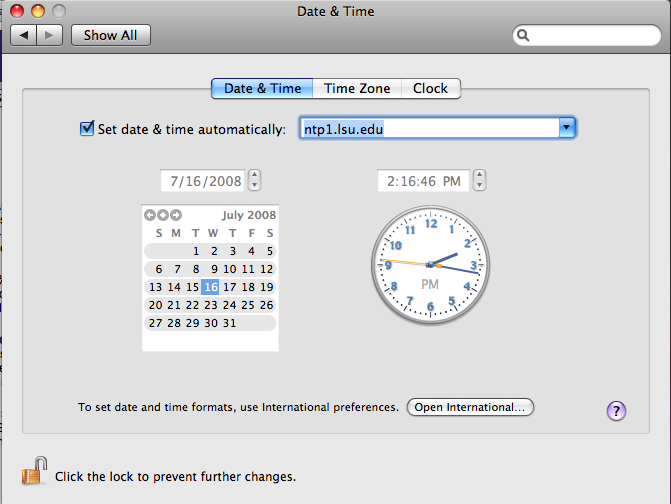
Task: Focus the search field in the toolbar
Action: click(587, 35)
